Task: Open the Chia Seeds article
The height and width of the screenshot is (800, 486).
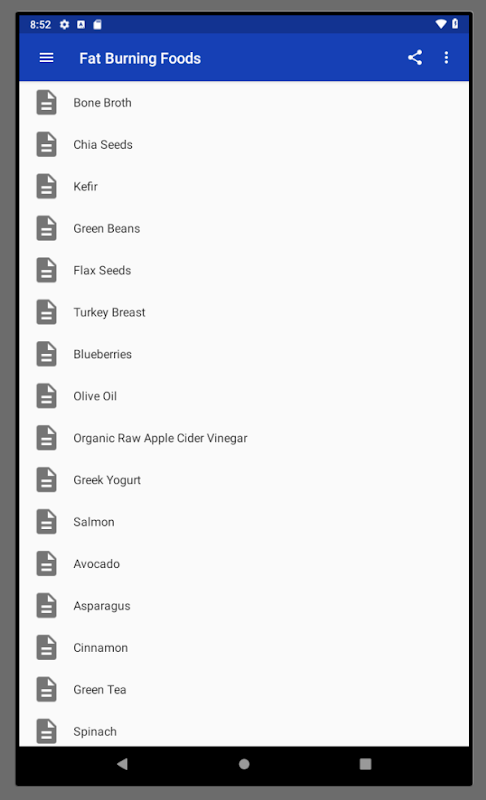Action: (244, 144)
